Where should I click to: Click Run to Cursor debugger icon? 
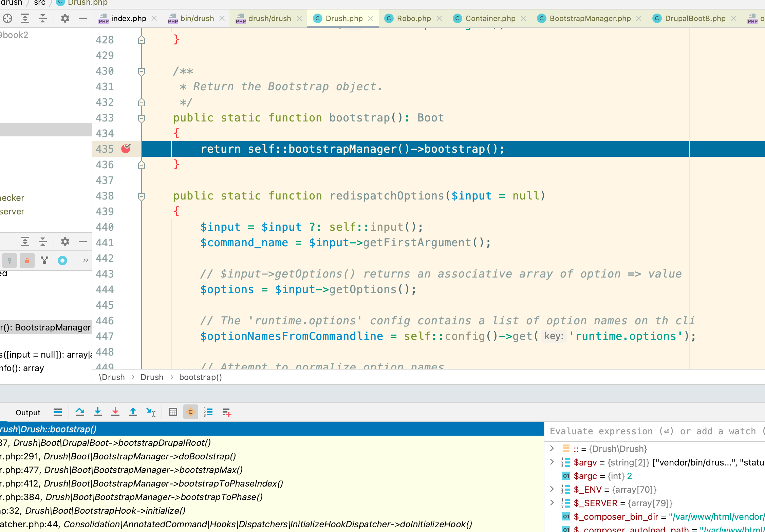(151, 412)
